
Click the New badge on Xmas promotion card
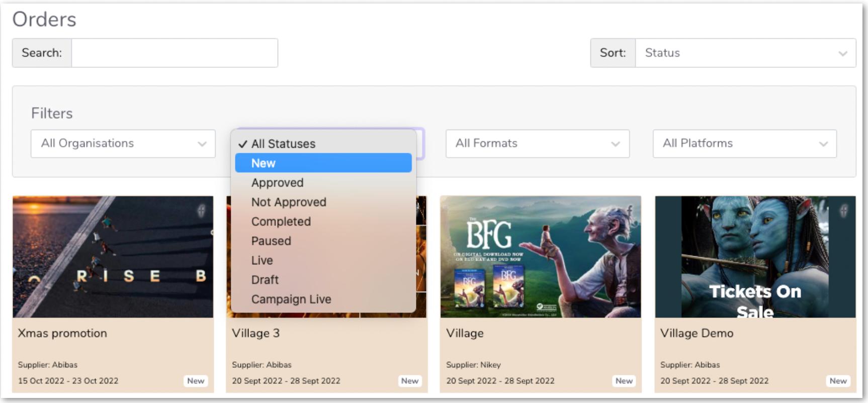pos(196,381)
